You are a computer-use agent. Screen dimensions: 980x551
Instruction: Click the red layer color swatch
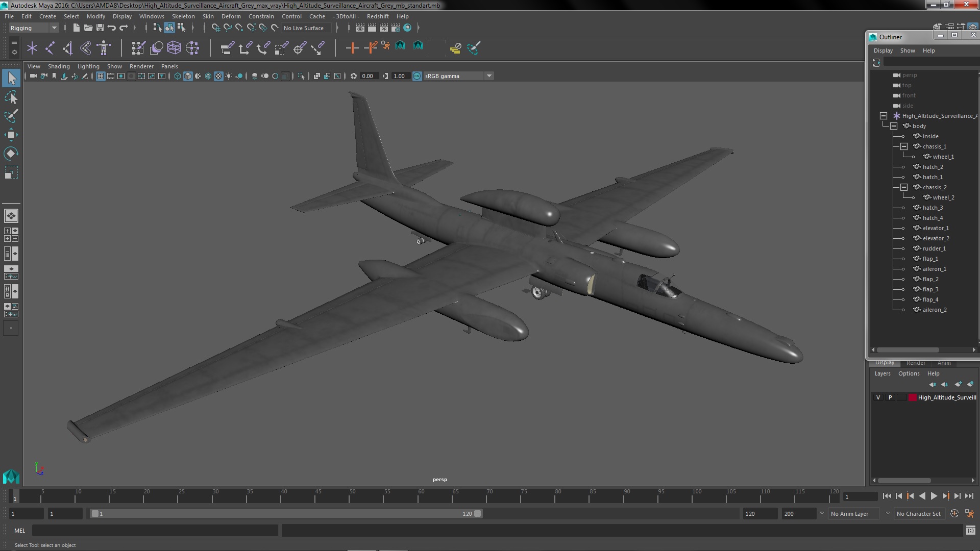[x=912, y=397]
